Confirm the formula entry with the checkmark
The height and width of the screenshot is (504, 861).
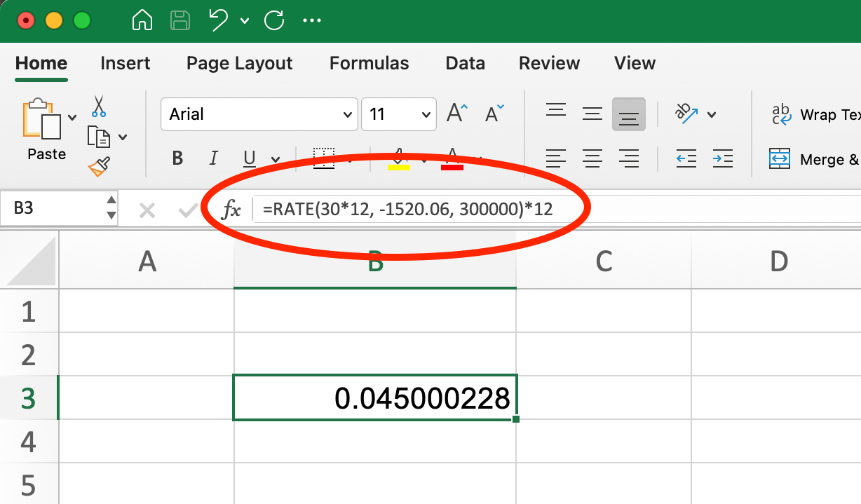click(187, 210)
